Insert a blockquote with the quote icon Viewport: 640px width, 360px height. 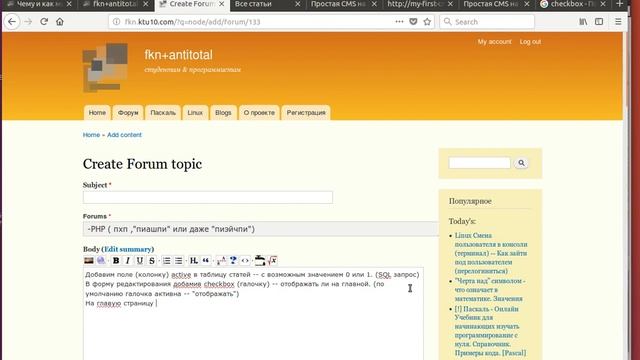tap(206, 260)
